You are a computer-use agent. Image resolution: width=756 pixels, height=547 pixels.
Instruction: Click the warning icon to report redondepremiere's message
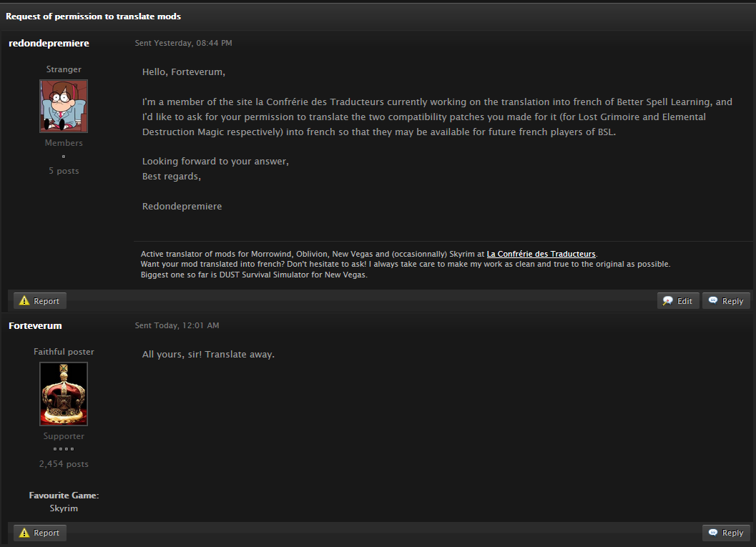24,301
